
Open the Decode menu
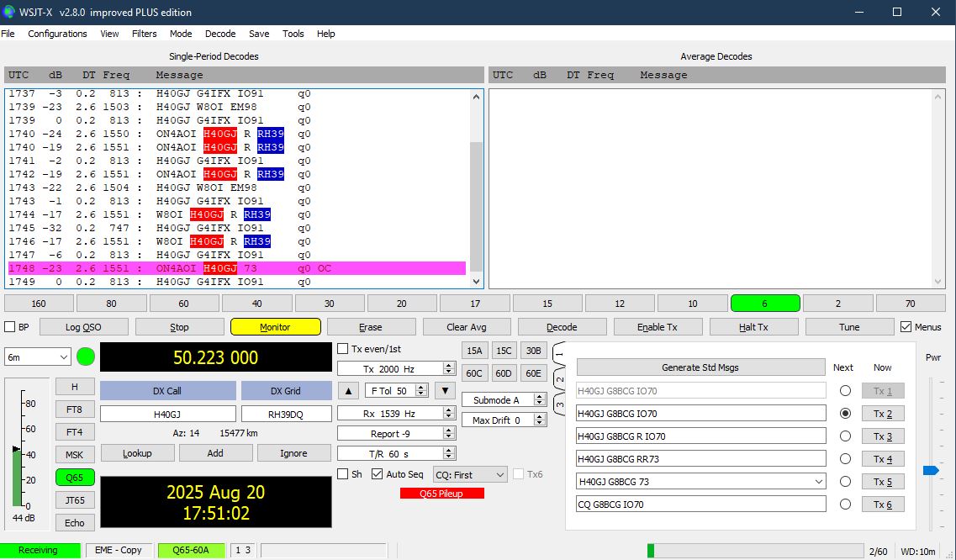tap(220, 34)
